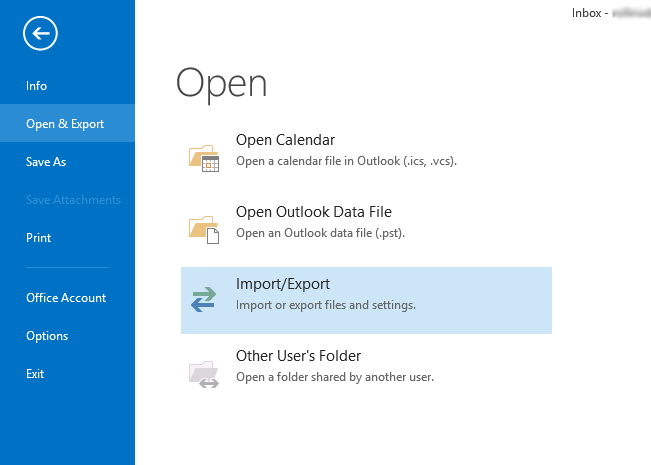651x465 pixels.
Task: Click the Open Calendar title
Action: click(285, 140)
